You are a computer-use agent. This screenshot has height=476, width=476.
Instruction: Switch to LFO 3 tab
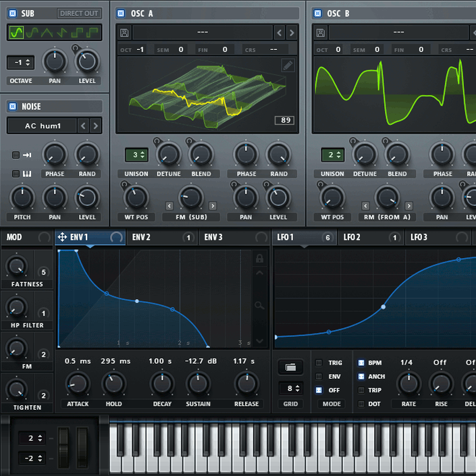point(438,237)
